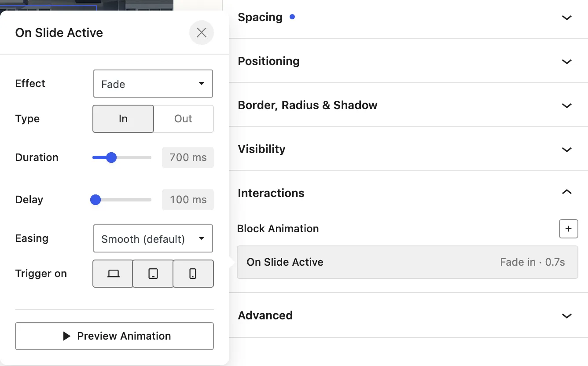Open the Easing dropdown showing Smooth (default)
Viewport: 588px width, 366px height.
[x=153, y=238]
